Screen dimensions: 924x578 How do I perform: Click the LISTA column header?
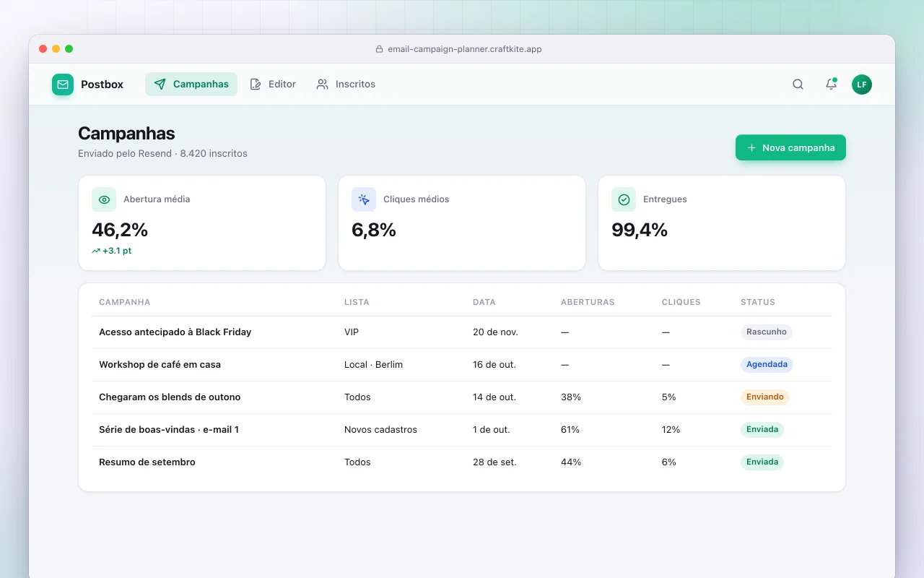(357, 302)
